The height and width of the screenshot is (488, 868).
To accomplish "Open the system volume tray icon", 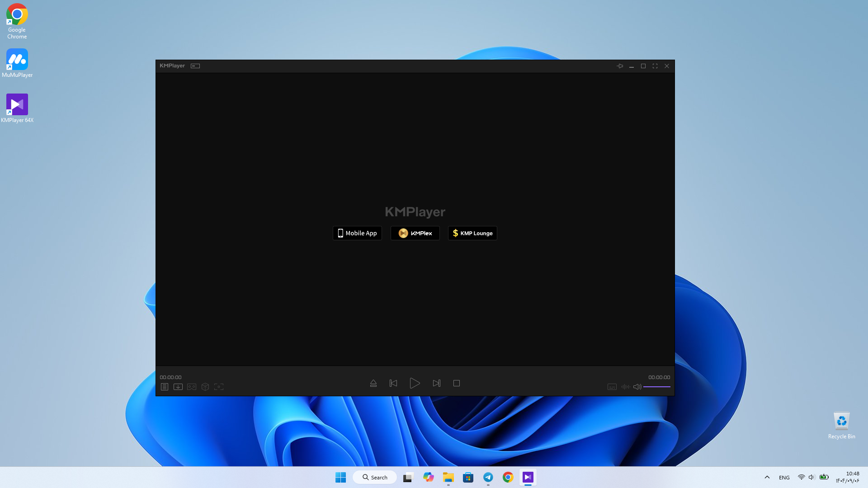I will click(811, 477).
